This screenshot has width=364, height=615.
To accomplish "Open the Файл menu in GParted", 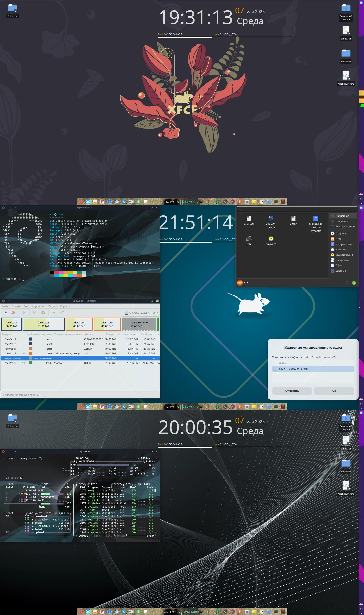I will [5, 306].
